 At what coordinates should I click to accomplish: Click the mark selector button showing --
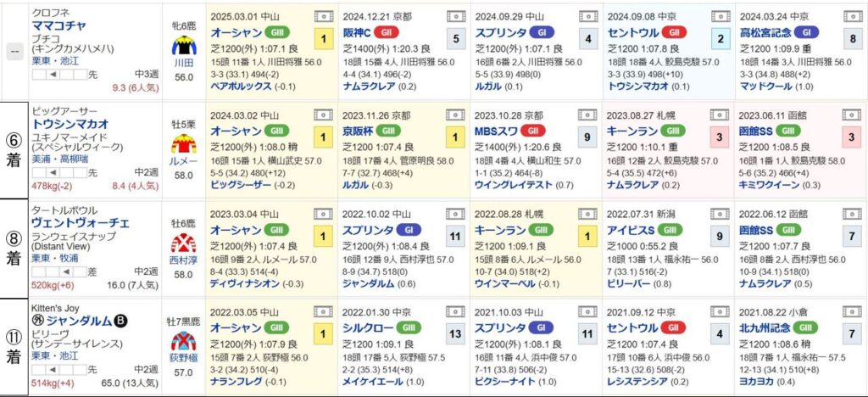pyautogui.click(x=14, y=51)
